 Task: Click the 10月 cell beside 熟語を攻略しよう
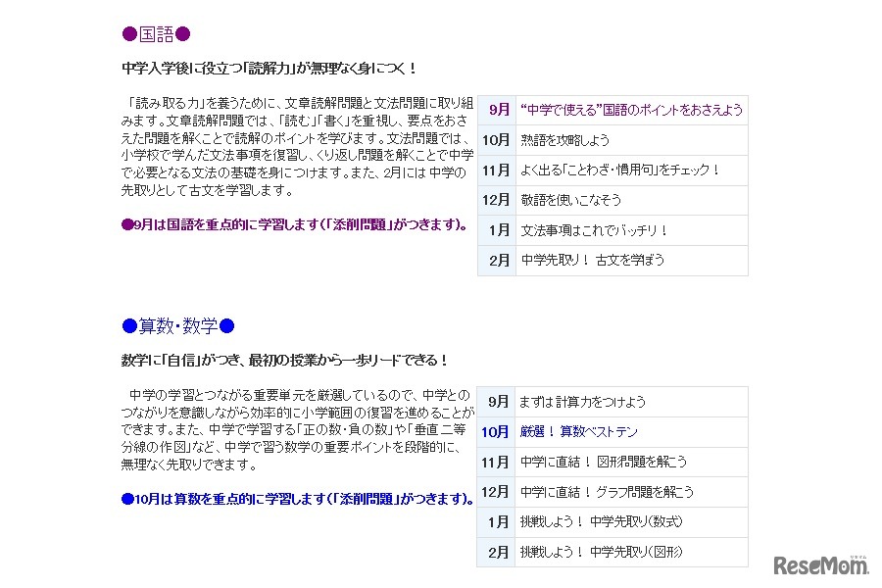[x=497, y=139]
